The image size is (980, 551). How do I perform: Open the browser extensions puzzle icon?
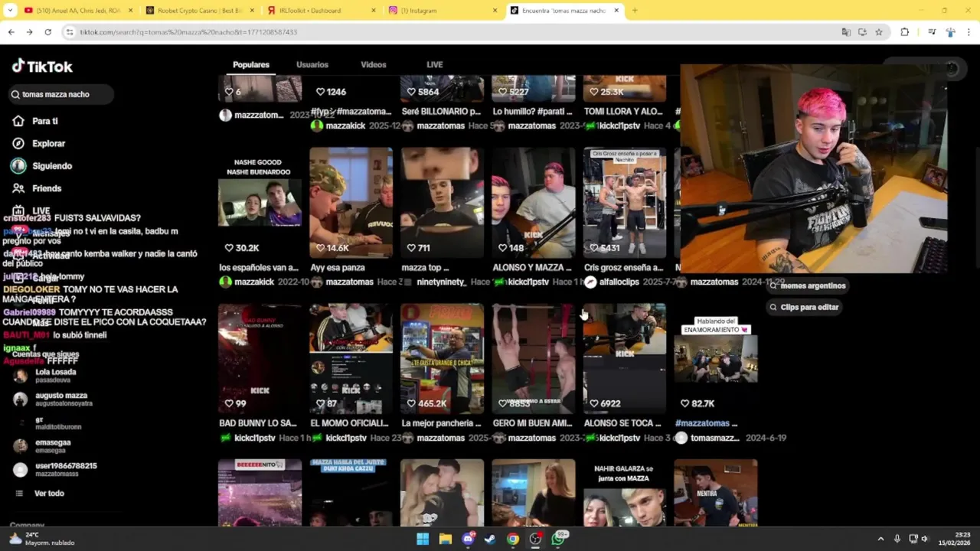[x=905, y=32]
